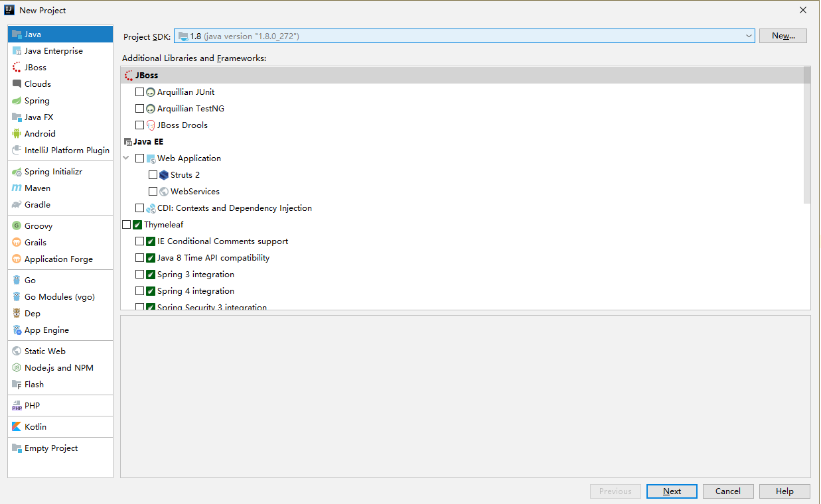This screenshot has height=504, width=821.
Task: Choose the Kotlin project type label
Action: click(36, 427)
